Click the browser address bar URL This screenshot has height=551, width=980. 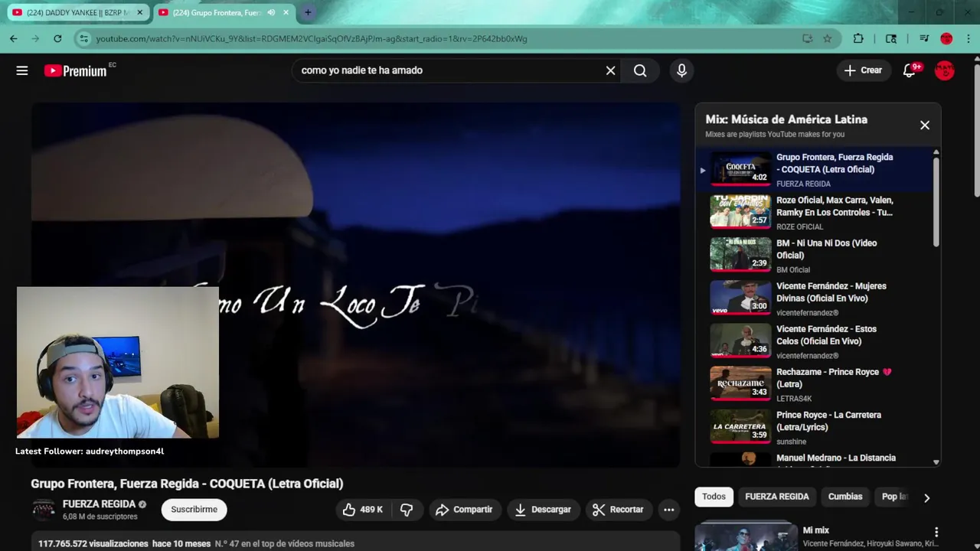coord(312,38)
